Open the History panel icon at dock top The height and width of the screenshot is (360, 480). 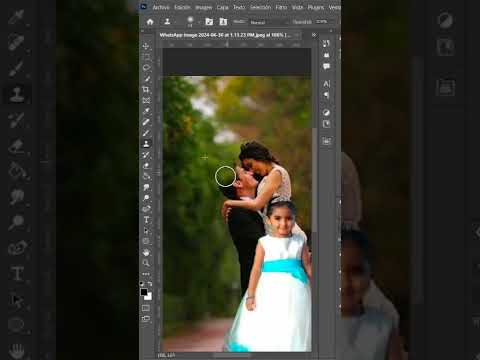click(326, 43)
